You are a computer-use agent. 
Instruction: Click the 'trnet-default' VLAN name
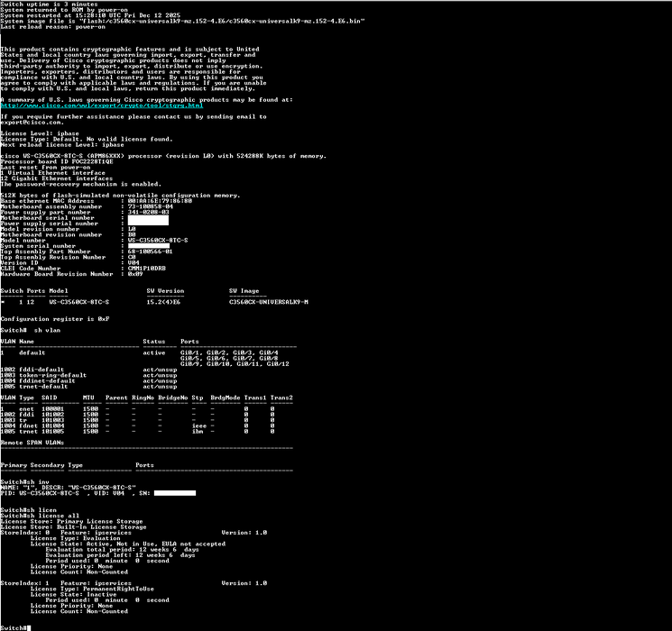click(x=43, y=386)
